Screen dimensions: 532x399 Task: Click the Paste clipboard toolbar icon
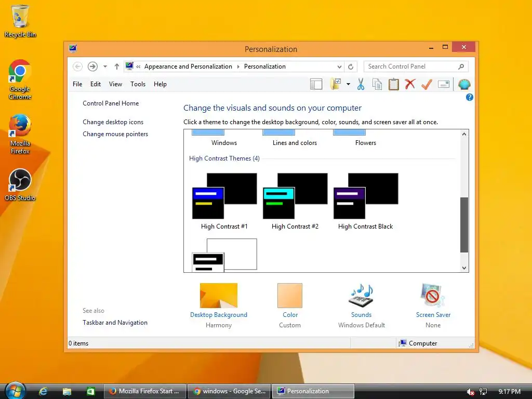(394, 84)
